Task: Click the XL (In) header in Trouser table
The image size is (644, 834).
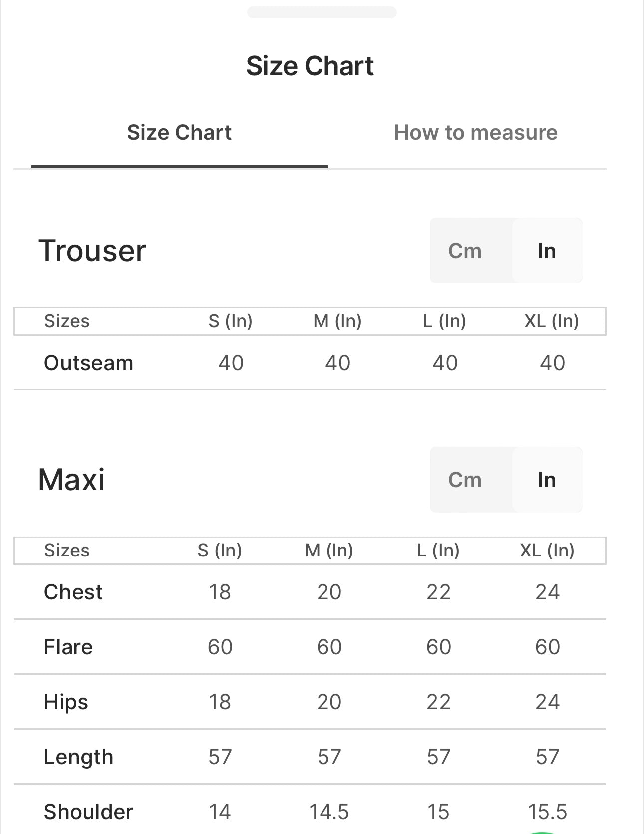Action: (551, 321)
